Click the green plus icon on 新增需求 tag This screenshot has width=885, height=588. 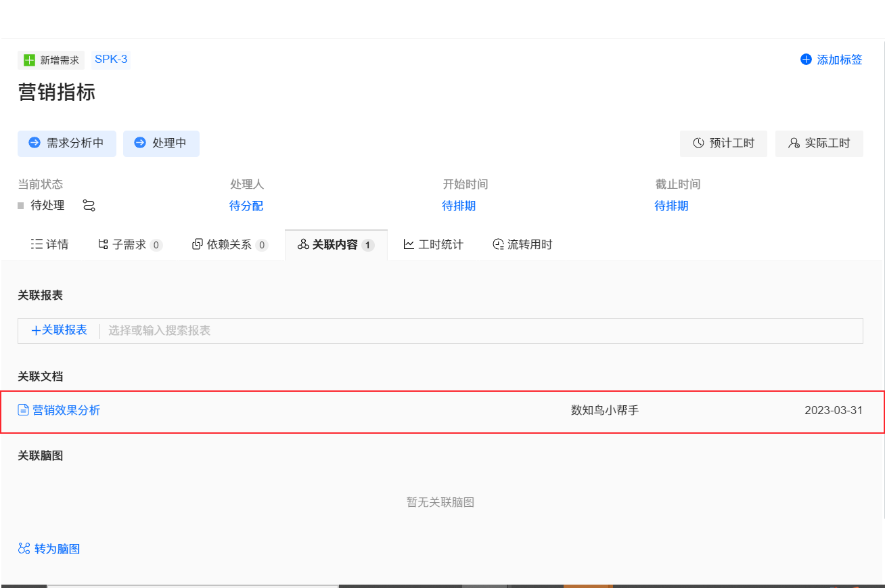click(28, 60)
